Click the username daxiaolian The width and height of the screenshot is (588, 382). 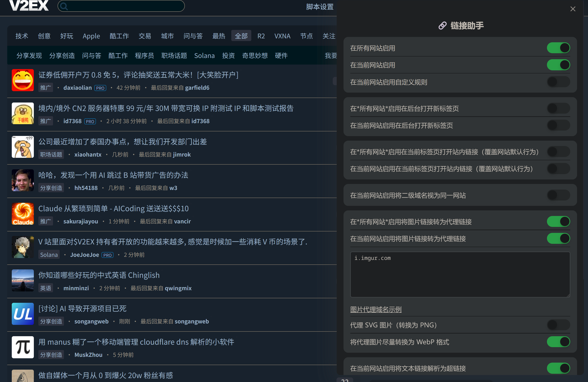coord(77,88)
